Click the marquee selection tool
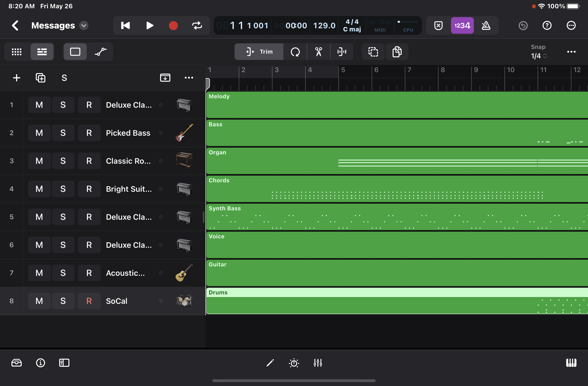588x386 pixels. (373, 52)
